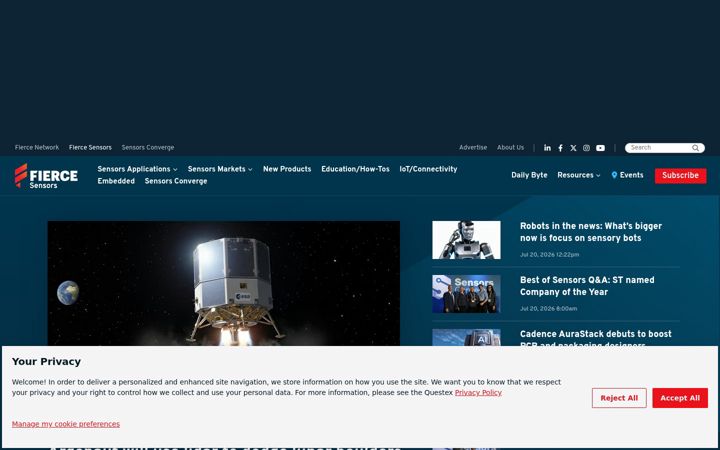Open the YouTube social icon
Viewport: 720px width, 450px height.
(x=600, y=148)
